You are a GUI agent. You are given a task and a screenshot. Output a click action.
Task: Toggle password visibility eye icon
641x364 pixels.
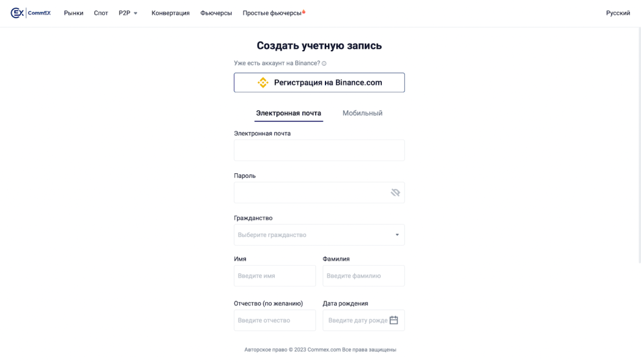(x=395, y=193)
